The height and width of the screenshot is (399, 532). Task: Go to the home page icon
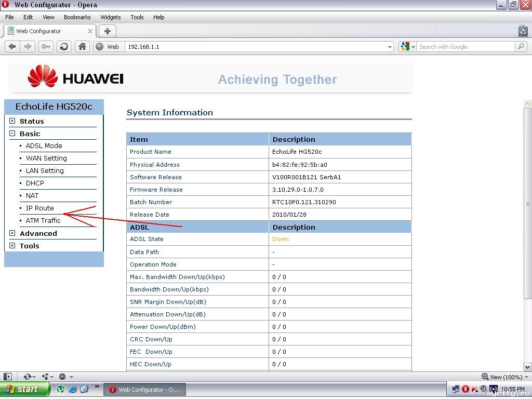coord(82,46)
